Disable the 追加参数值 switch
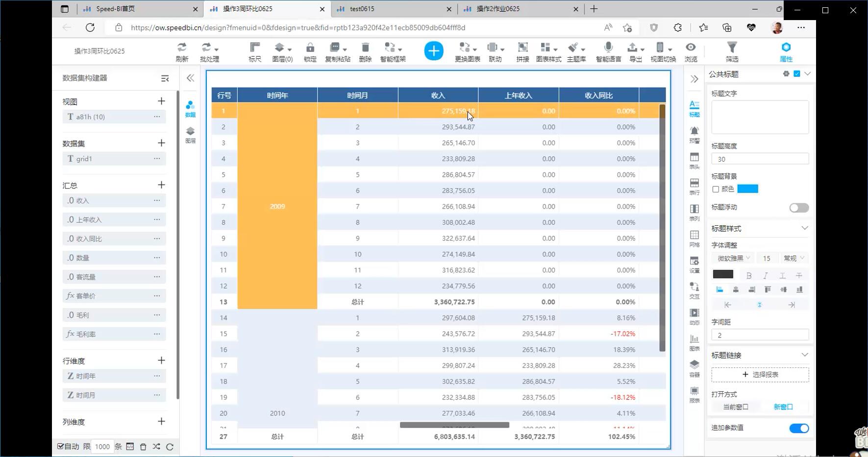 (799, 428)
